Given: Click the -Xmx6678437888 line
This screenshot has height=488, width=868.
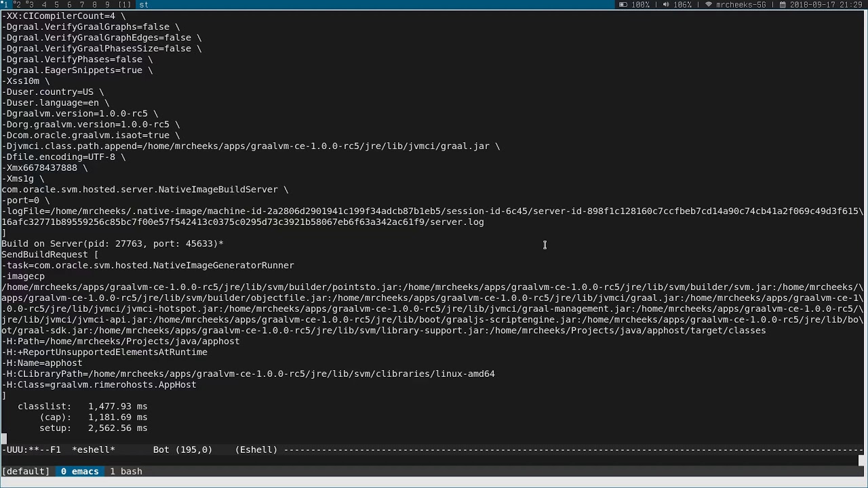Looking at the screenshot, I should pos(45,167).
